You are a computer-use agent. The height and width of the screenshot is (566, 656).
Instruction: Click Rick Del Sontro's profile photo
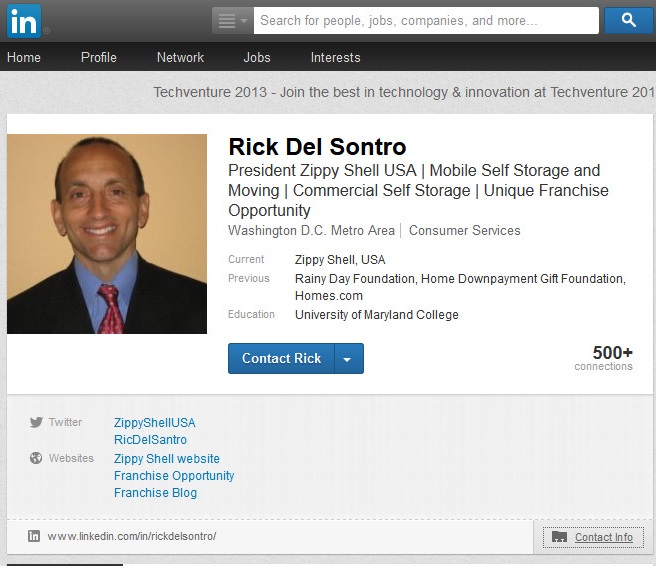[107, 234]
